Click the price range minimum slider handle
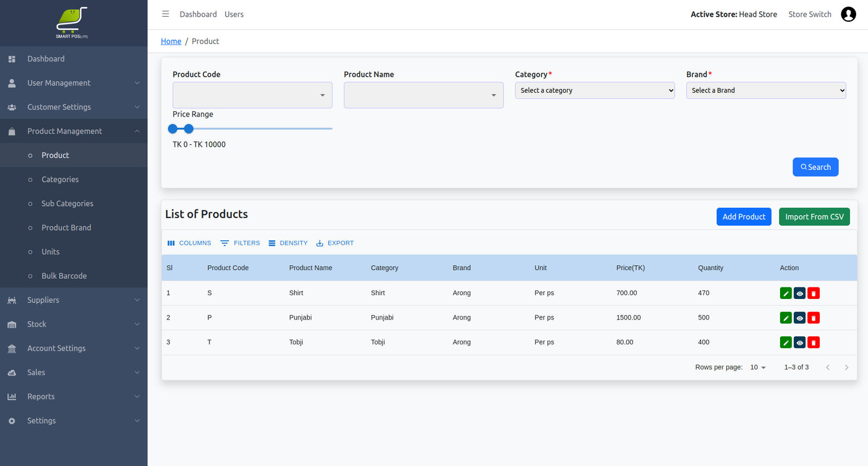The image size is (868, 466). point(173,129)
